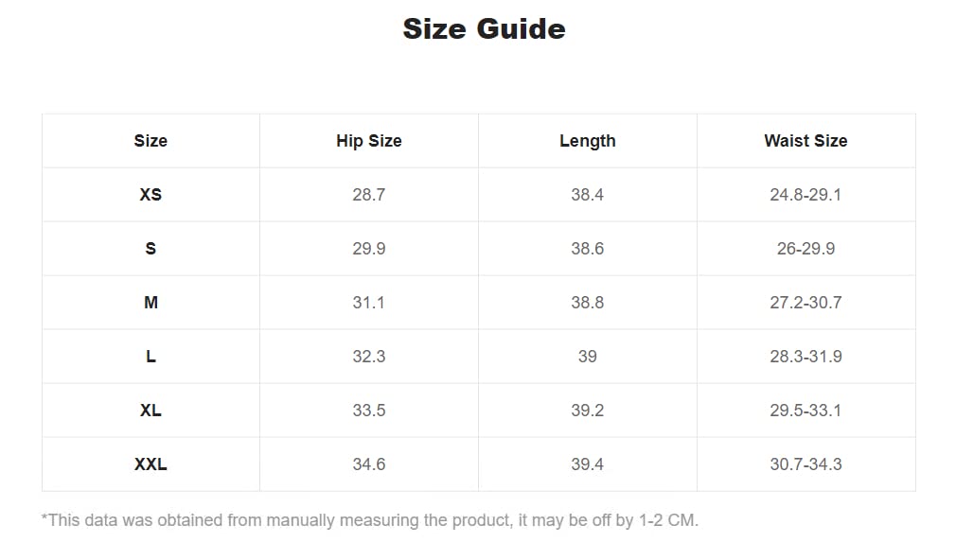The image size is (956, 560).
Task: Click the Length column header
Action: pos(588,141)
